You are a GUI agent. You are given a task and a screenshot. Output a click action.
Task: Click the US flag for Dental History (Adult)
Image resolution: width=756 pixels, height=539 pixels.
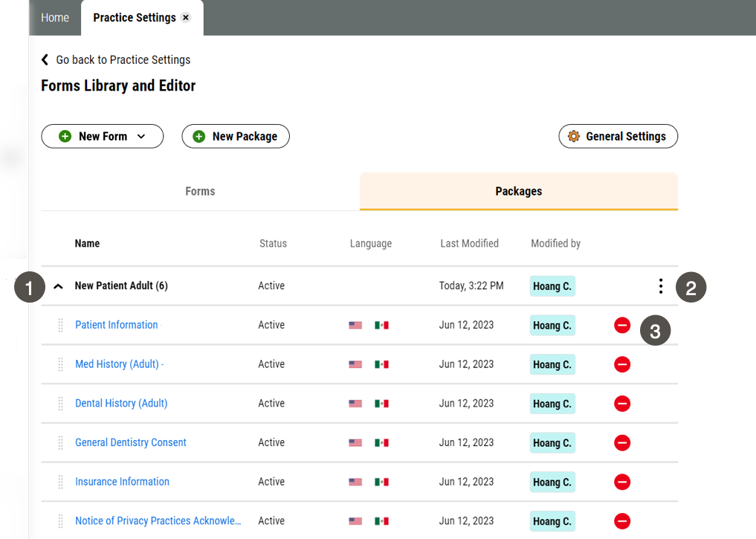coord(355,403)
